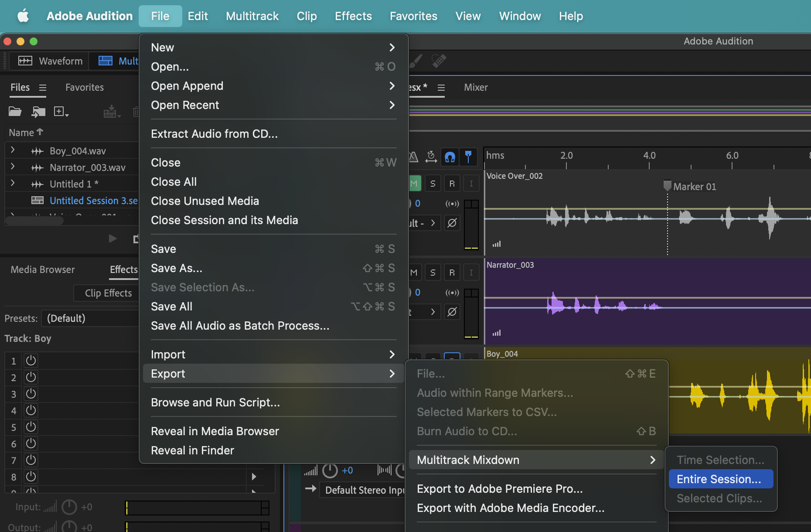The width and height of the screenshot is (811, 532).
Task: Switch to the Mixer tab
Action: pos(476,88)
